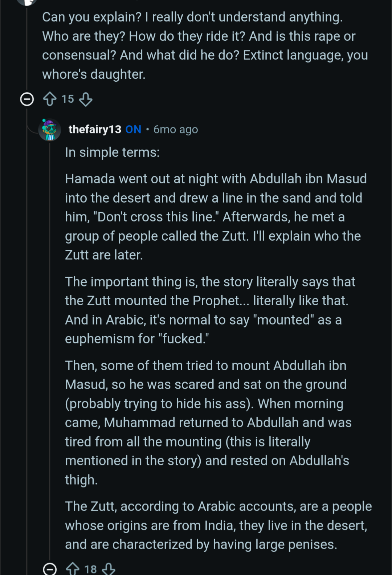
Task: Tap the outer thread line to collapse the parent comment
Action: (27, 327)
